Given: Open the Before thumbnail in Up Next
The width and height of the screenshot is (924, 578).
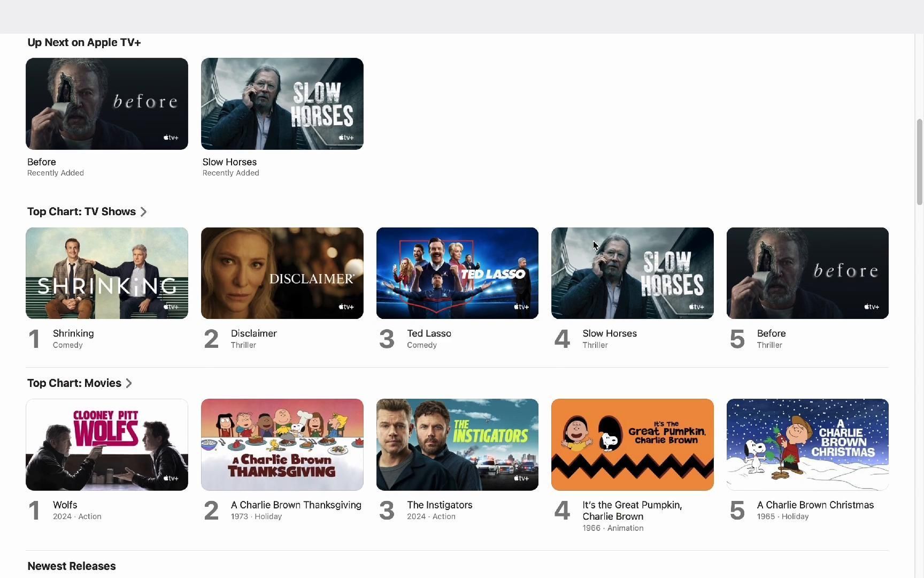Looking at the screenshot, I should coord(107,104).
